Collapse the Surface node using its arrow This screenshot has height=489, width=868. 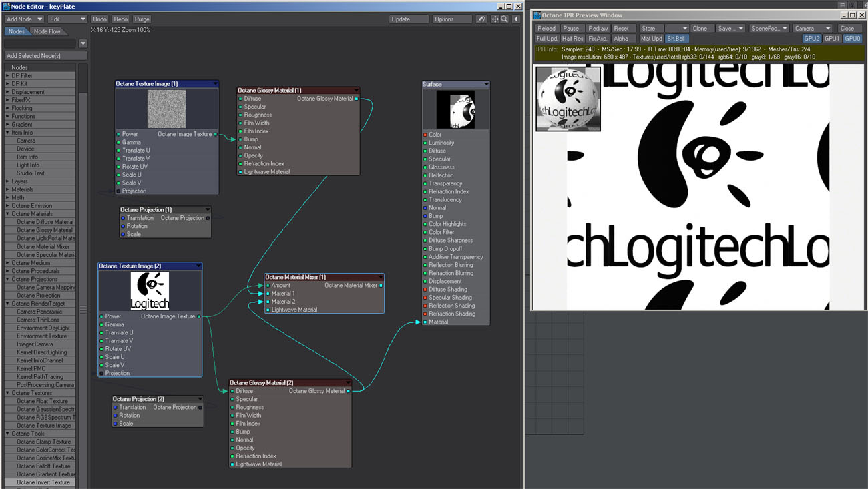[x=485, y=85]
